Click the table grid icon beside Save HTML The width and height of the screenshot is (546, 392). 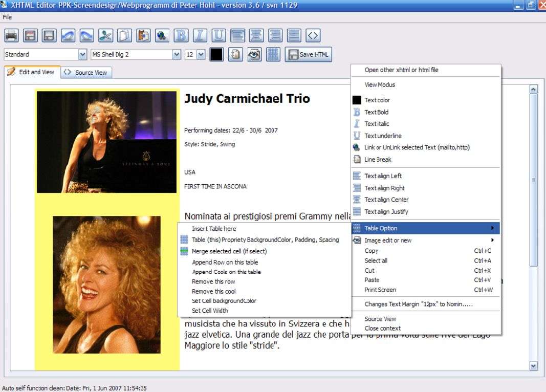(273, 54)
